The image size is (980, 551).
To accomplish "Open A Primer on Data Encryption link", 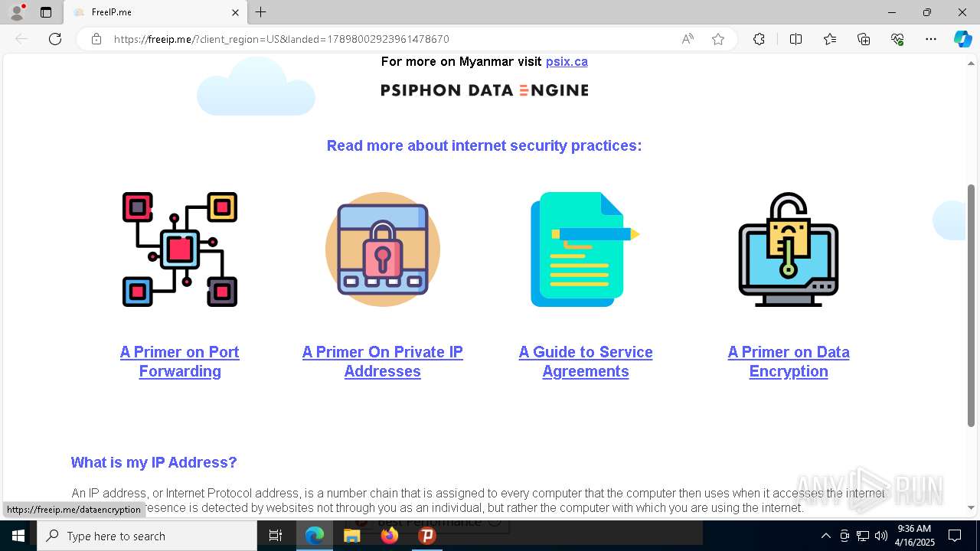I will pos(789,361).
